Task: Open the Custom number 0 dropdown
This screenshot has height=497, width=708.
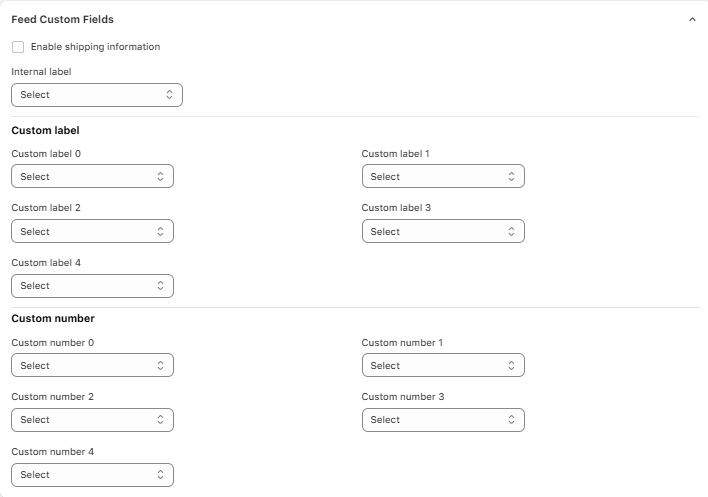Action: (92, 366)
